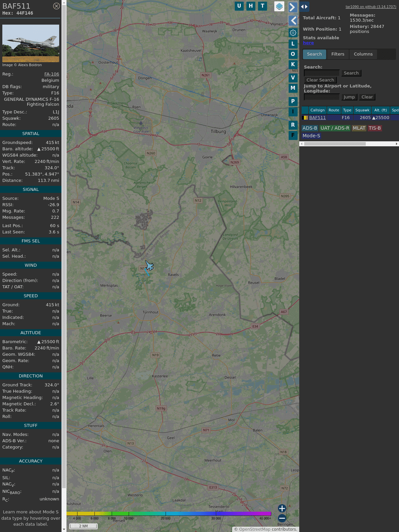399x532 pixels.
Task: Sort table by Alt. (ft) column
Action: (381, 110)
